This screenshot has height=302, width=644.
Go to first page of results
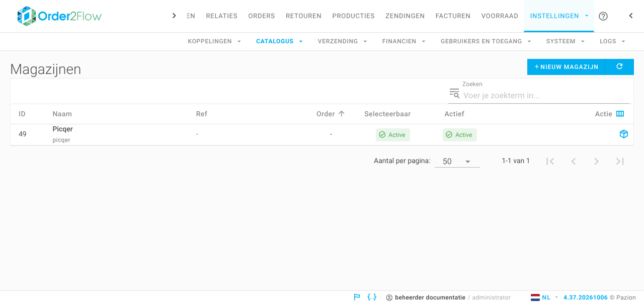coord(550,161)
